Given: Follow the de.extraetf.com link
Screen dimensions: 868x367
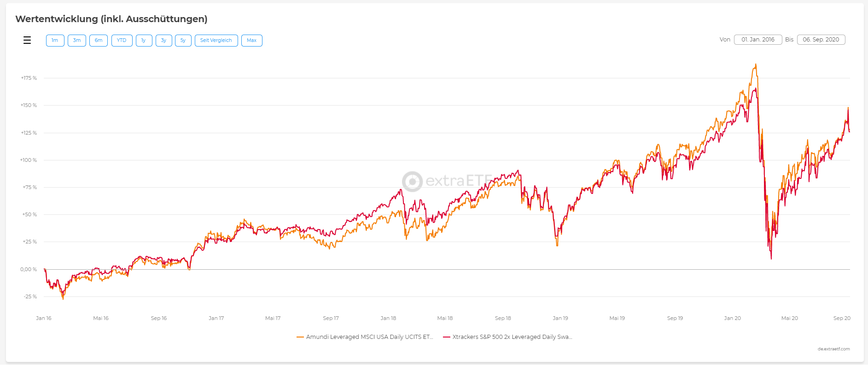Looking at the screenshot, I should coord(833,349).
